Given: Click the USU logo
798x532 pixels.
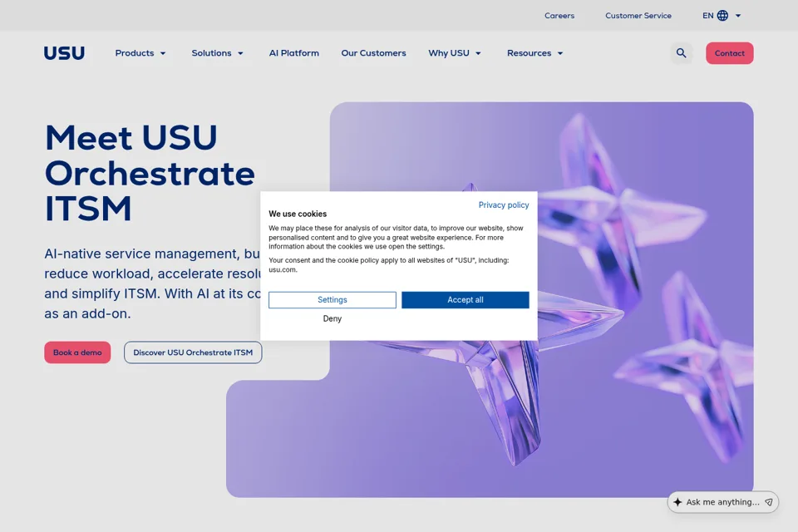Looking at the screenshot, I should pyautogui.click(x=64, y=53).
